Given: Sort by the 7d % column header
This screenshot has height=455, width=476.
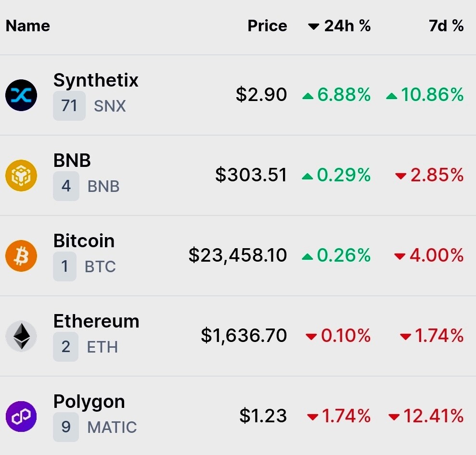Looking at the screenshot, I should point(446,26).
